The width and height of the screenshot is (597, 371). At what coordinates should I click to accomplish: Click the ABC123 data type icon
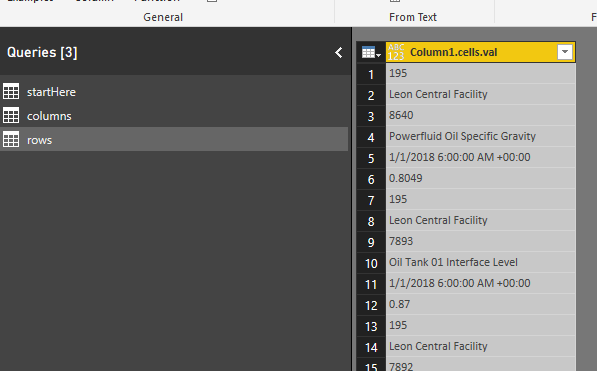coord(396,52)
